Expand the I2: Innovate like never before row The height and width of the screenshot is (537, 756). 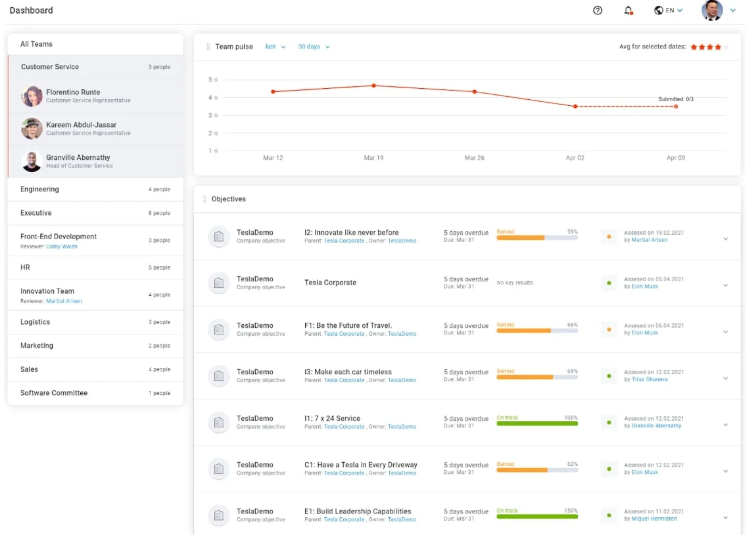[x=726, y=239]
